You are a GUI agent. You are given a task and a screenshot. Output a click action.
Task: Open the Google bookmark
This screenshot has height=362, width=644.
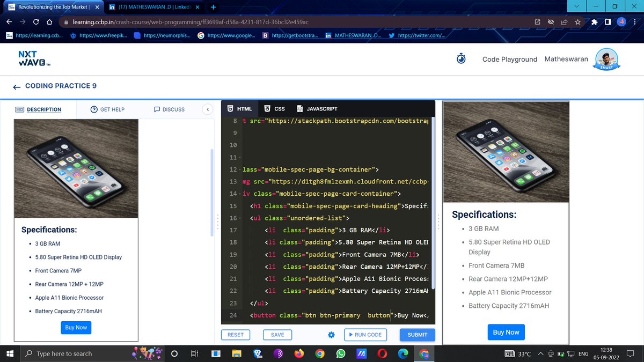226,35
